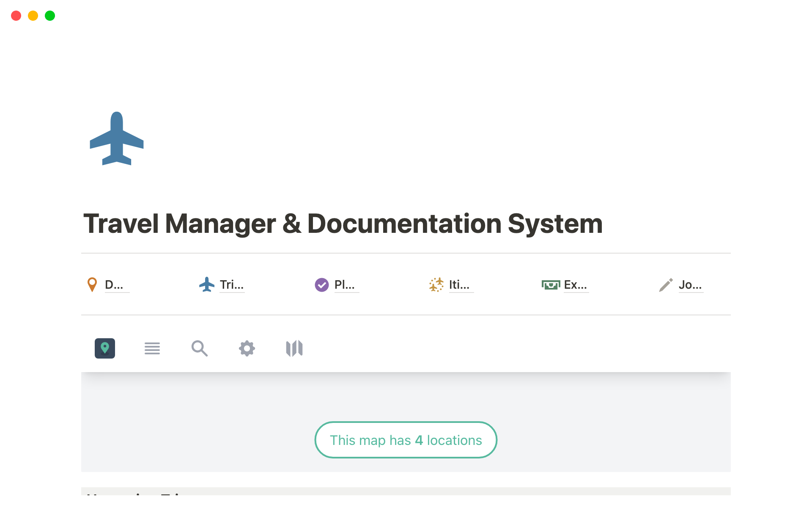
Task: Click the green money expenses icon
Action: pyautogui.click(x=551, y=285)
